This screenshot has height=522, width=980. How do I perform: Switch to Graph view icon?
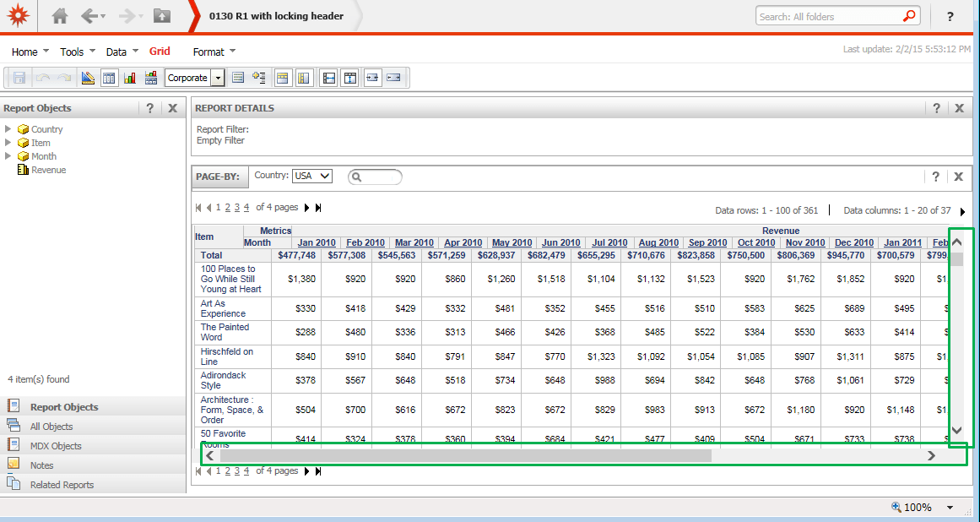[x=130, y=78]
